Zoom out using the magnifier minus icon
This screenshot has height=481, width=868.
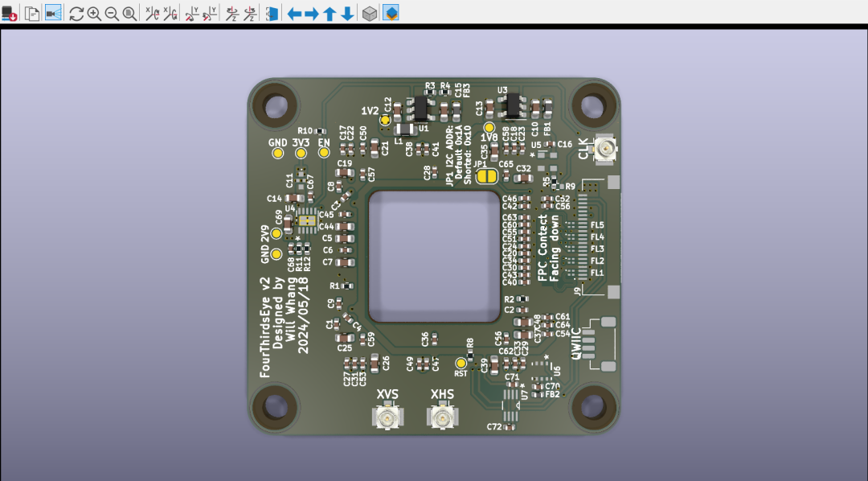point(112,14)
